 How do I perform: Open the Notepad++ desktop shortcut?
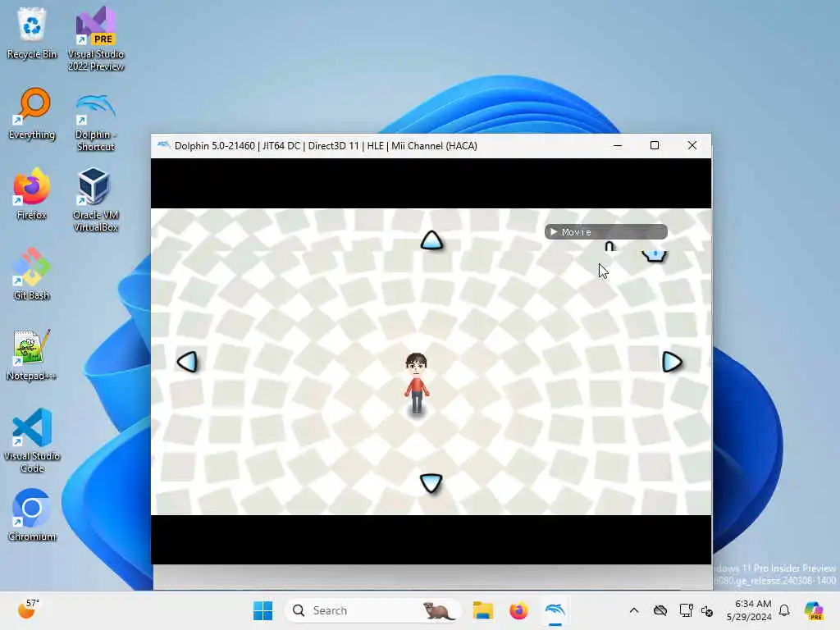(x=32, y=354)
